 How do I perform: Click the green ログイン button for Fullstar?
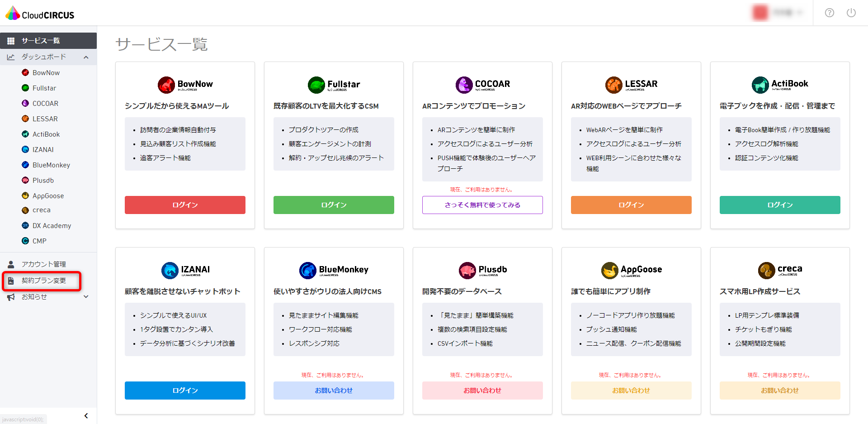click(334, 205)
